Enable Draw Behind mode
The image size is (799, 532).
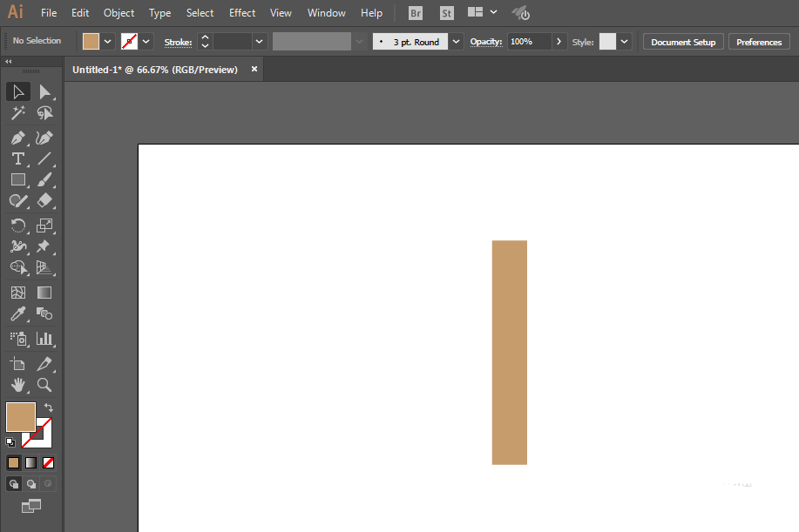31,483
